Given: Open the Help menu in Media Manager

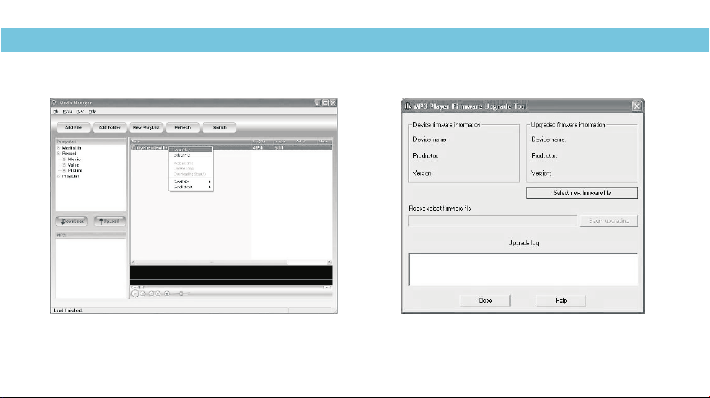Looking at the screenshot, I should tap(92, 111).
